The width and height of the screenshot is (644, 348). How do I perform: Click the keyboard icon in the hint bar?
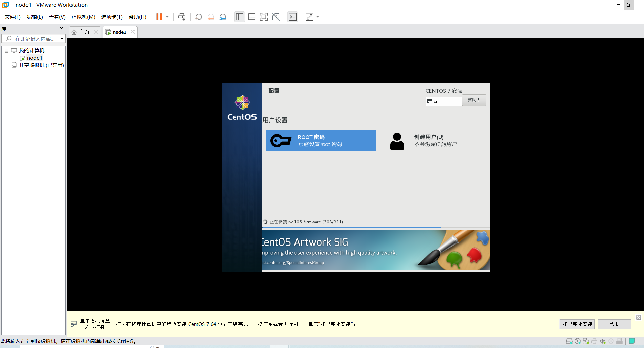click(x=74, y=324)
